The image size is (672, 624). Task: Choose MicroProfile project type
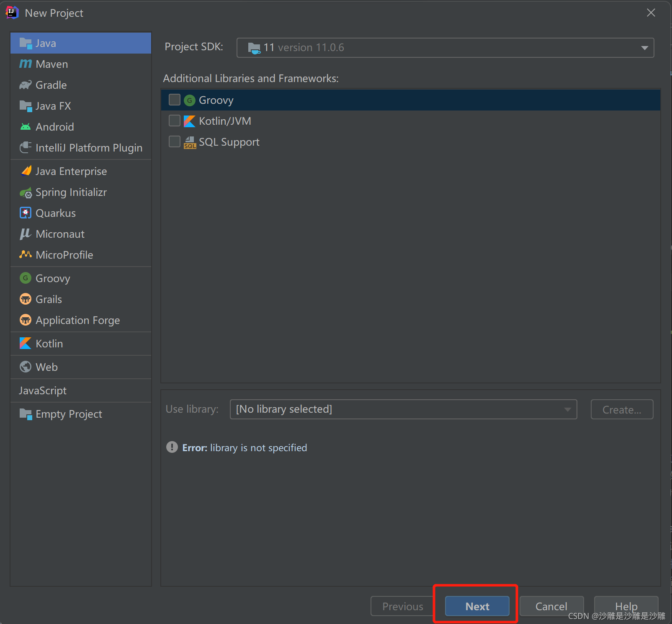(x=81, y=255)
